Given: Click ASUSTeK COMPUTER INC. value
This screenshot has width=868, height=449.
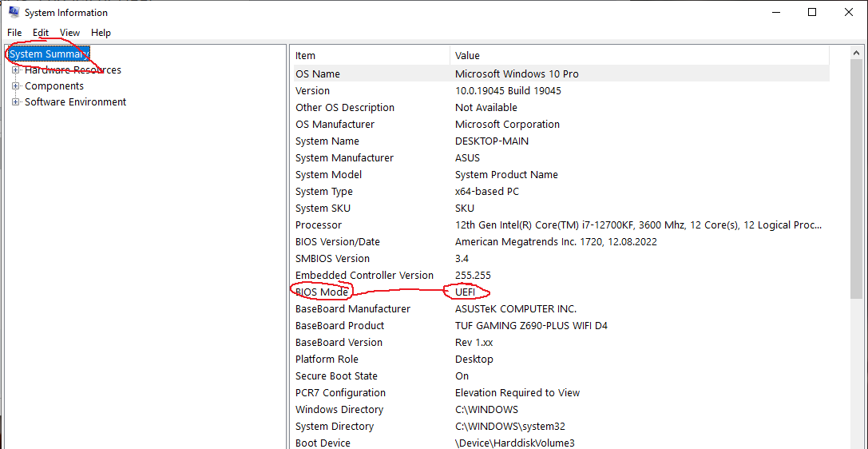Looking at the screenshot, I should point(515,309).
